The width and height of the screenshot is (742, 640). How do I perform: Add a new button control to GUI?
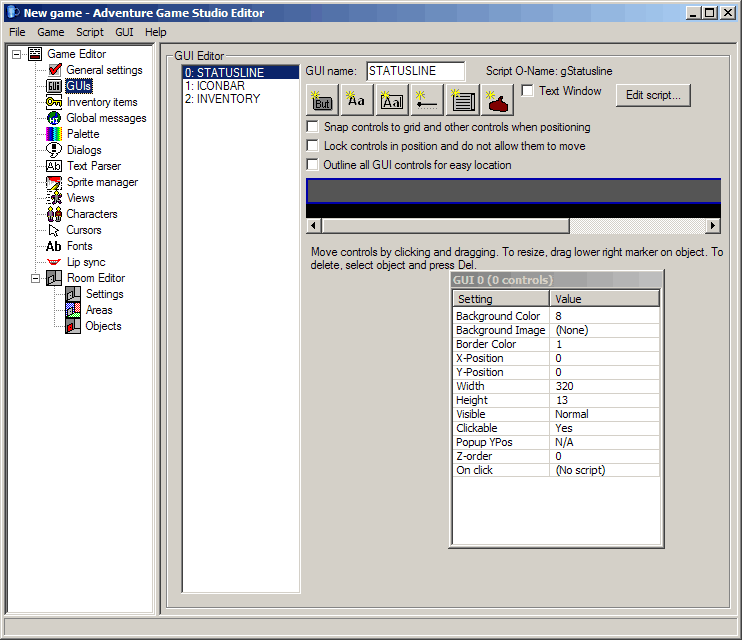(322, 100)
